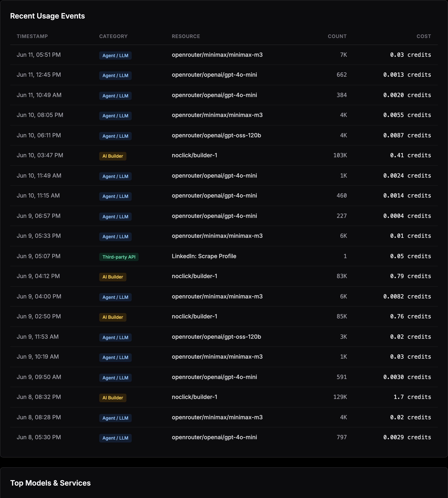Click timestamp Jun 9, 06:57 PM
Viewport: 448px width, 498px height.
[39, 216]
